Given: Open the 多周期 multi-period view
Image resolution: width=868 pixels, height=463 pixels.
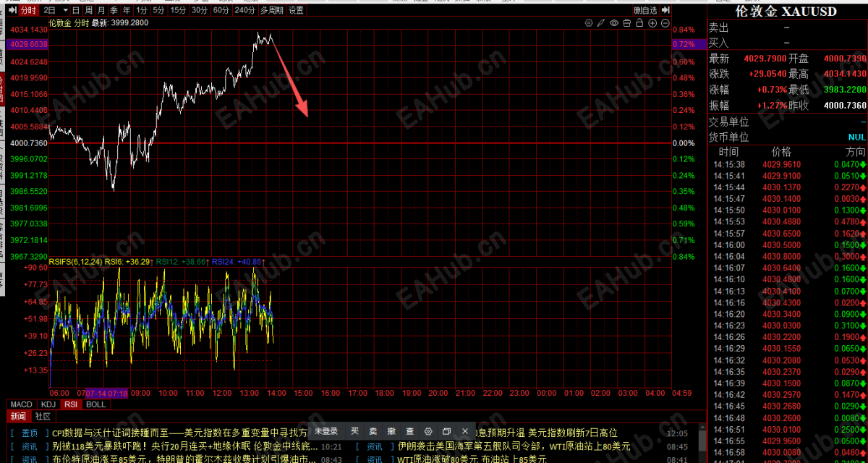Looking at the screenshot, I should (x=272, y=10).
